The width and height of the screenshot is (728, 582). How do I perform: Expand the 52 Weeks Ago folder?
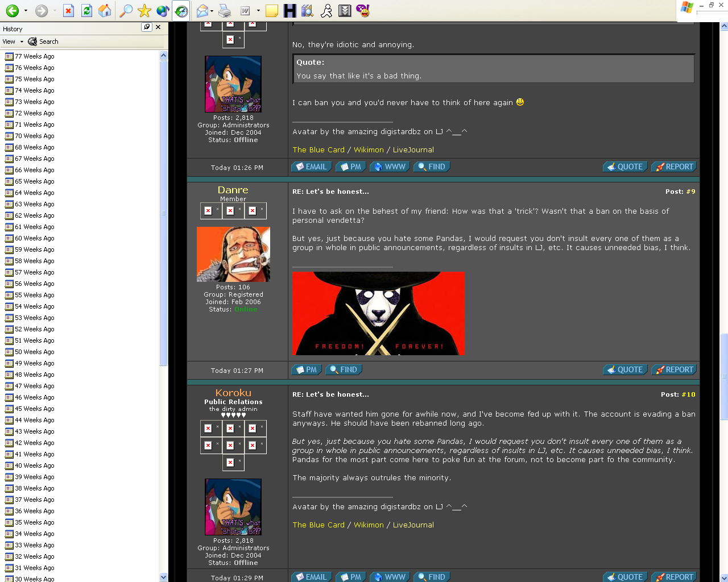[x=30, y=329]
